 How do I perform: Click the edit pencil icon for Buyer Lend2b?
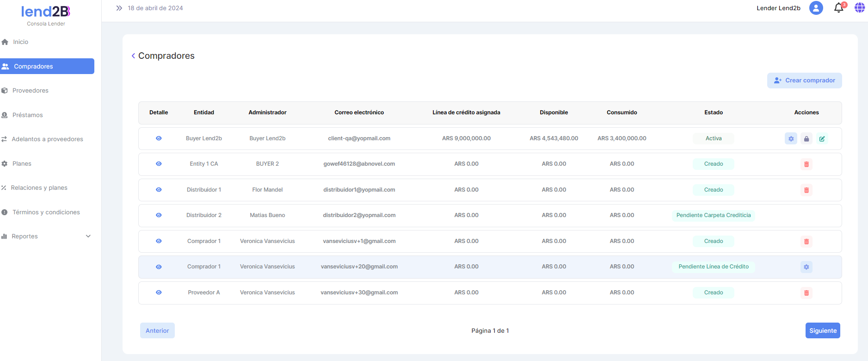[x=822, y=138]
